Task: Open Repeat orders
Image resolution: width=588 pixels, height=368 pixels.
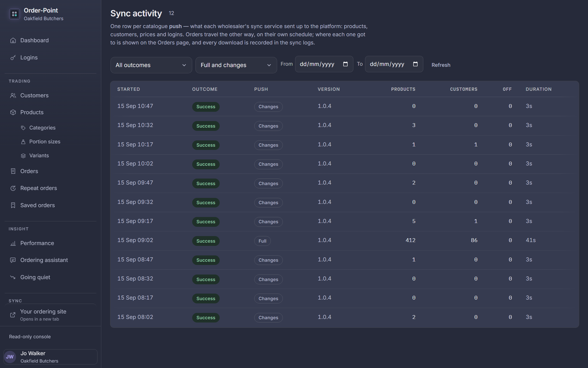Action: click(x=51, y=188)
